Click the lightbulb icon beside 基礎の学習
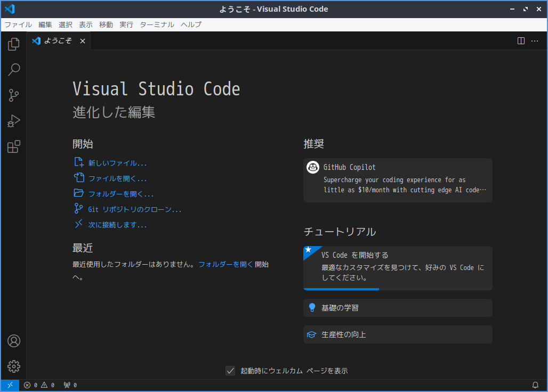The image size is (548, 392). coord(312,307)
